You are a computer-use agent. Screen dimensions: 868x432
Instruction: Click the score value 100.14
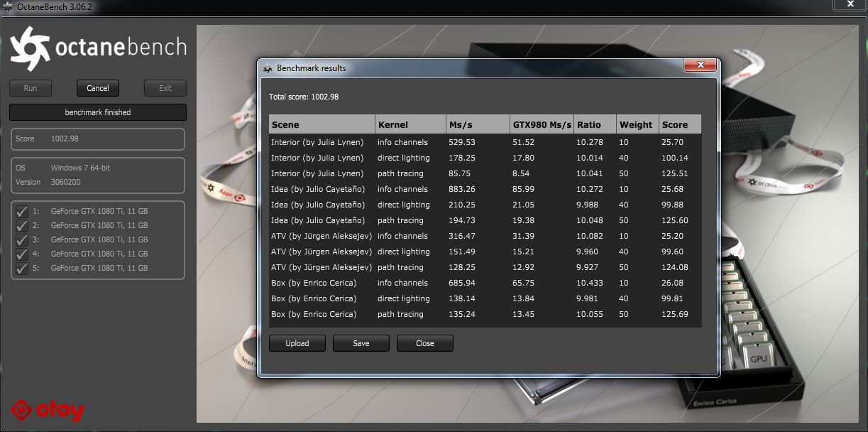pyautogui.click(x=676, y=158)
